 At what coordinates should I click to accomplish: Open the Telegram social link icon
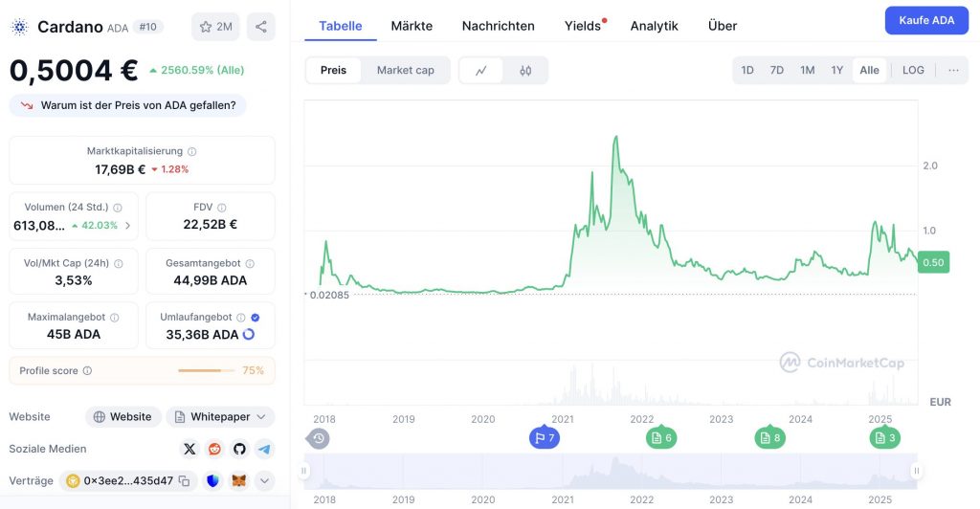[x=264, y=449]
